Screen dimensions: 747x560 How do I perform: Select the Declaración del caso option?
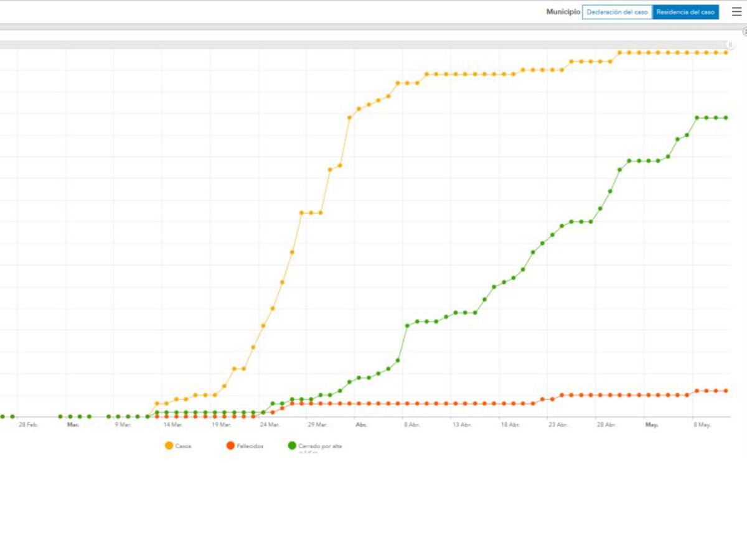tap(617, 12)
